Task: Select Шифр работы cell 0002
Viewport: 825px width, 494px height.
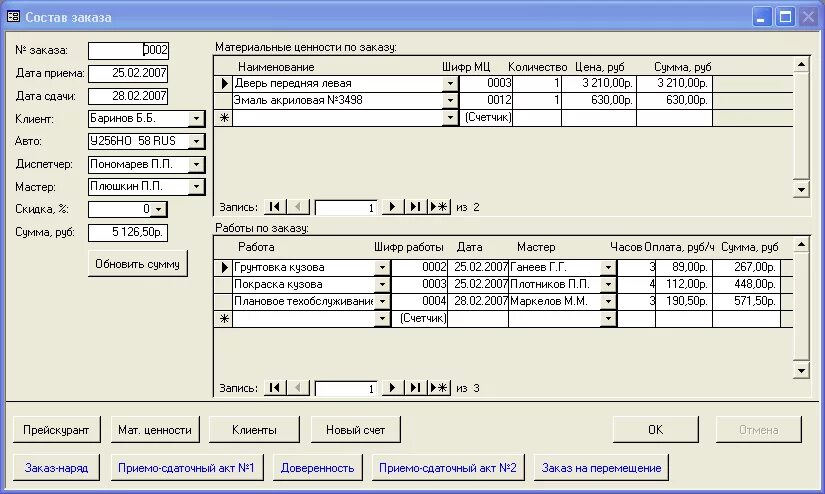Action: pos(420,267)
